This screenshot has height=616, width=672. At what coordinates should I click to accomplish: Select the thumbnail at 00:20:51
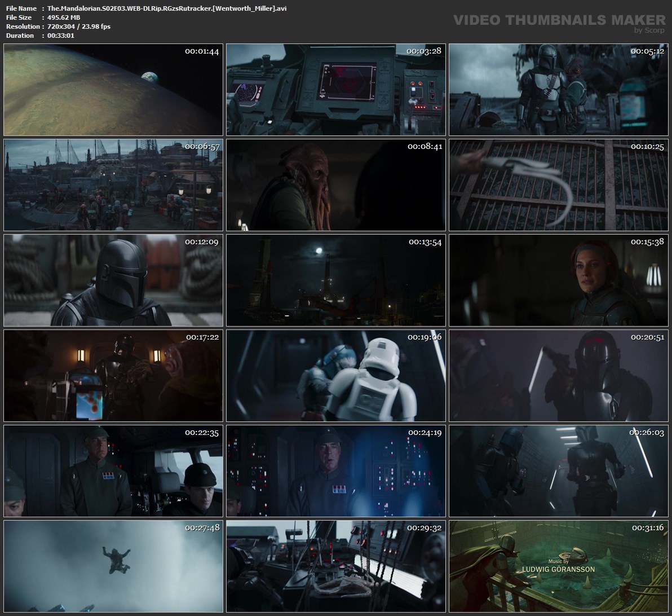pos(559,376)
